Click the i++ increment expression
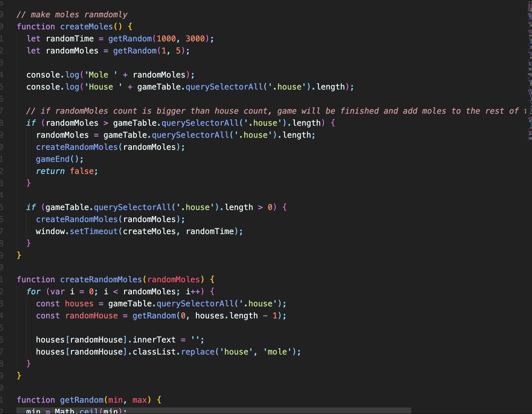The image size is (532, 414). [x=193, y=292]
